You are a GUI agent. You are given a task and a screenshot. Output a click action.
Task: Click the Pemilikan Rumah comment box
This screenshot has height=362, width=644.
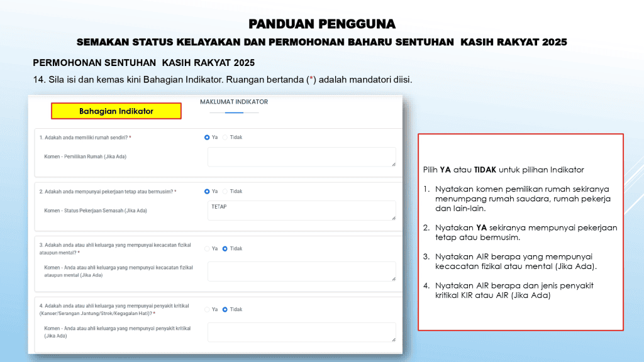pyautogui.click(x=302, y=156)
